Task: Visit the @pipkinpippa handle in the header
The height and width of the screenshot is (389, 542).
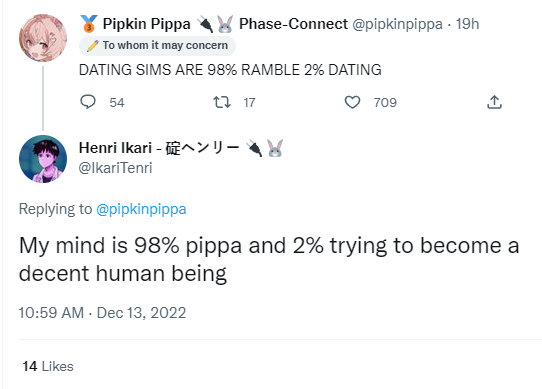Action: click(x=397, y=24)
